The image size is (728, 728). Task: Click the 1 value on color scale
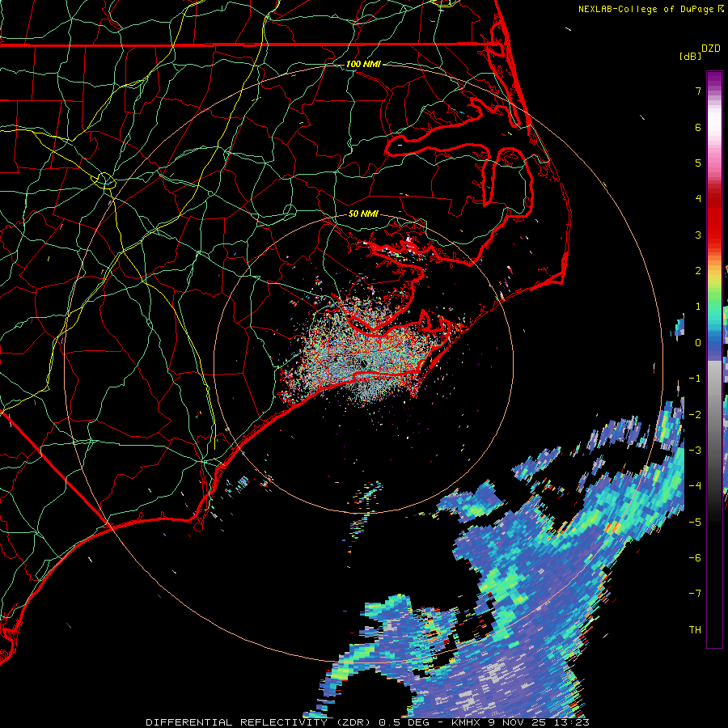tap(698, 307)
